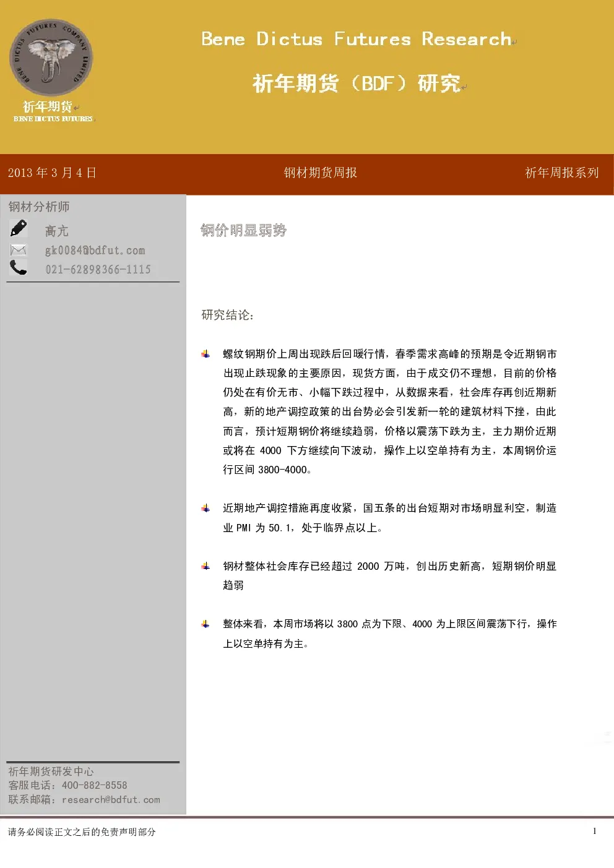Click the single-word line 趋弱
Screen dimensions: 614x868
click(x=233, y=585)
